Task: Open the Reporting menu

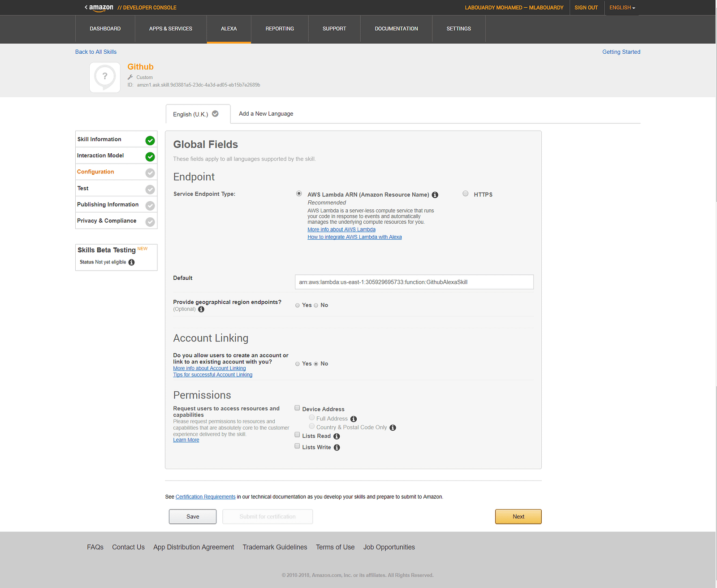Action: 280,29
